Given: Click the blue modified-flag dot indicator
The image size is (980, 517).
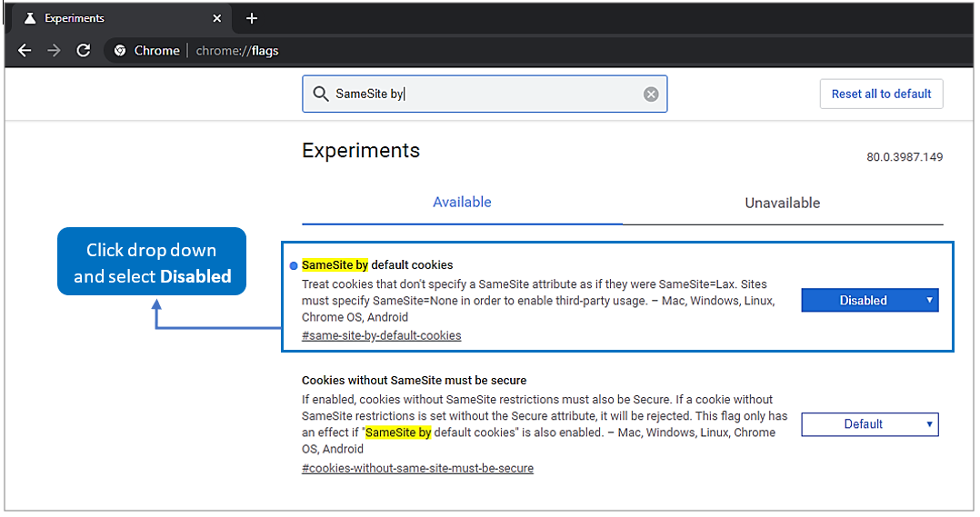Looking at the screenshot, I should coord(294,266).
